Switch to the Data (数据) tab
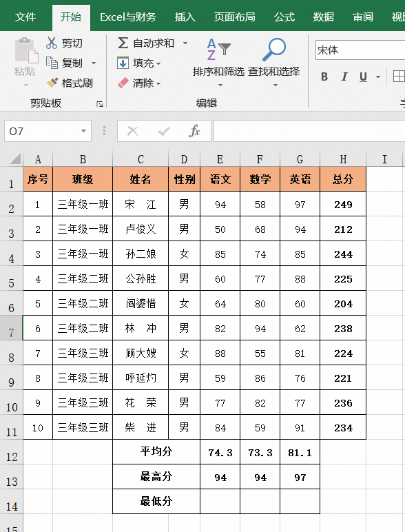This screenshot has height=532, width=405. [324, 17]
